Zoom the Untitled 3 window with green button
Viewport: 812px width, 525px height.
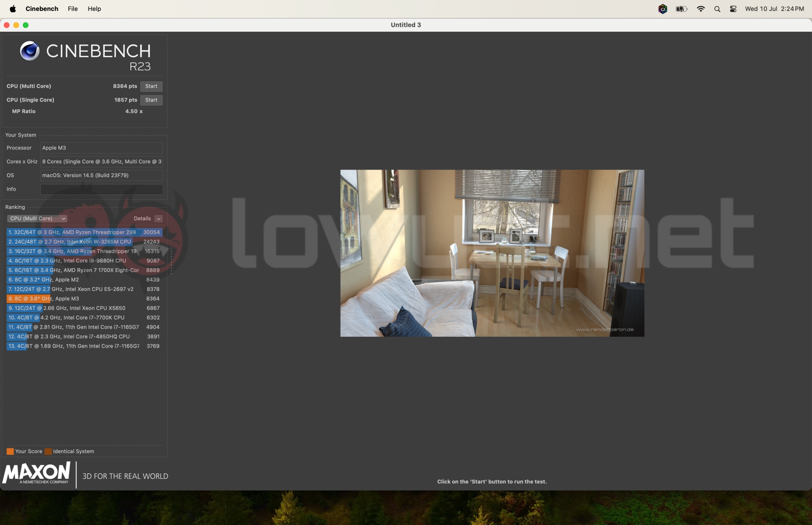26,25
